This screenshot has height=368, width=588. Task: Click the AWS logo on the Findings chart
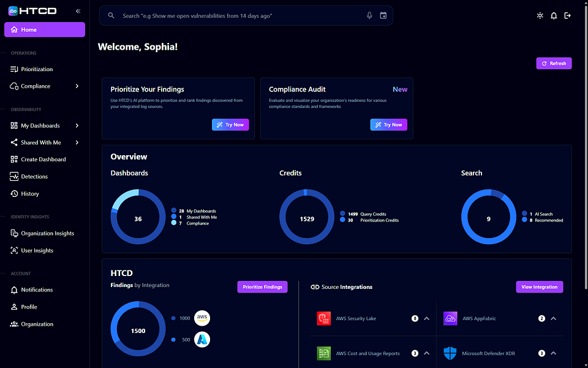pyautogui.click(x=202, y=318)
